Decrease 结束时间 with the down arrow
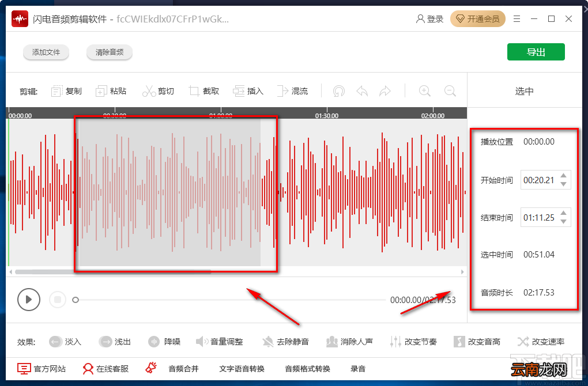The height and width of the screenshot is (386, 588). click(563, 221)
